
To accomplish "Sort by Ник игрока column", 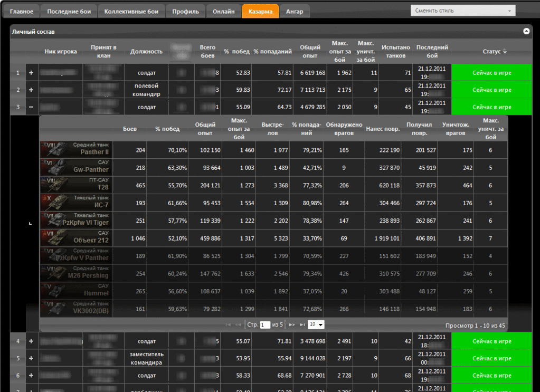I will coord(61,51).
